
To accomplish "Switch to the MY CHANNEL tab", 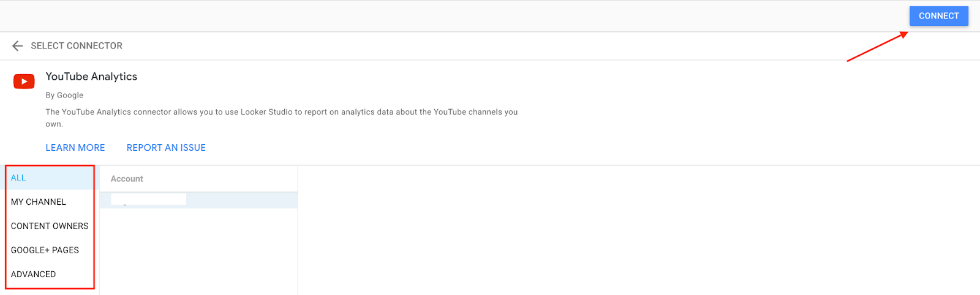I will click(50, 202).
